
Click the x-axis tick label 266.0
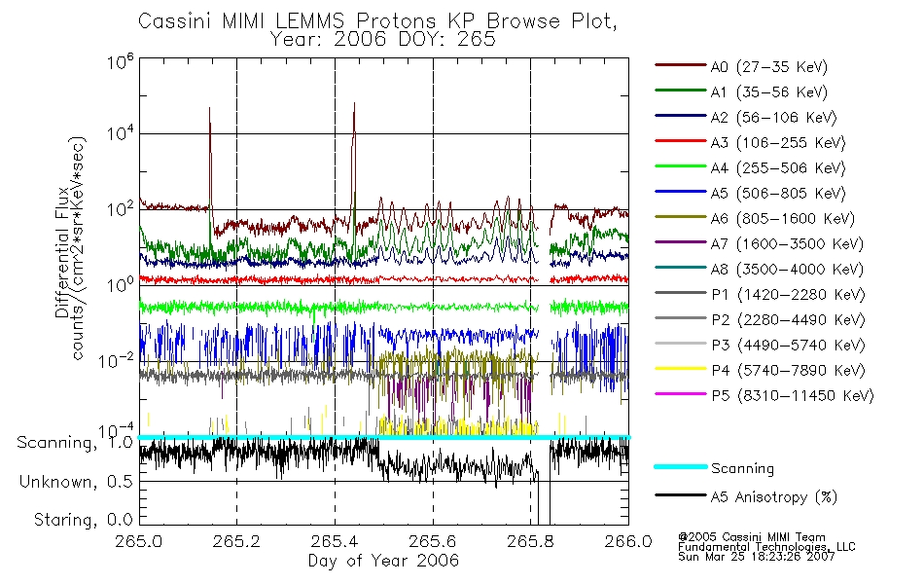pyautogui.click(x=628, y=541)
